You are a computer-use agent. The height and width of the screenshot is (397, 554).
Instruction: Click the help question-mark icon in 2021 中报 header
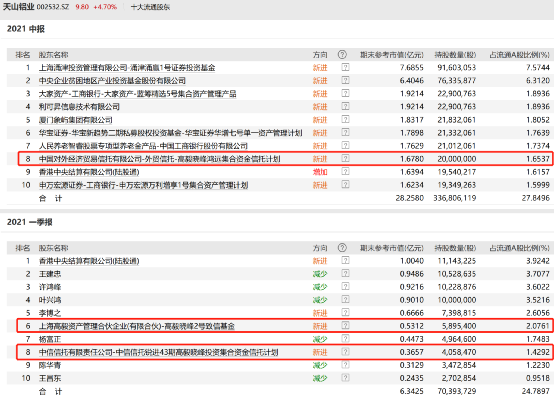tap(342, 55)
